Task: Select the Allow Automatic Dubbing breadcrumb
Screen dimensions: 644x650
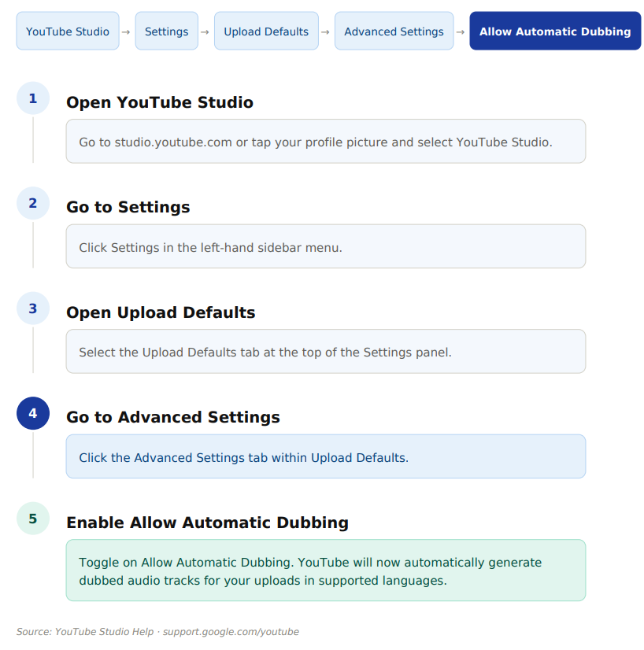Action: [555, 31]
